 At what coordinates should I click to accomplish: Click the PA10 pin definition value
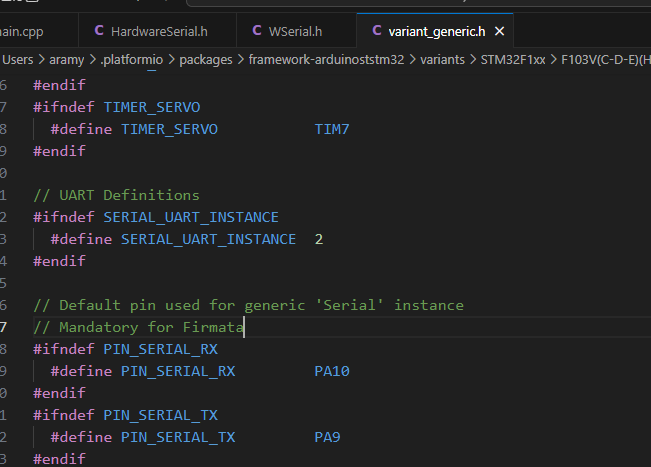coord(331,371)
